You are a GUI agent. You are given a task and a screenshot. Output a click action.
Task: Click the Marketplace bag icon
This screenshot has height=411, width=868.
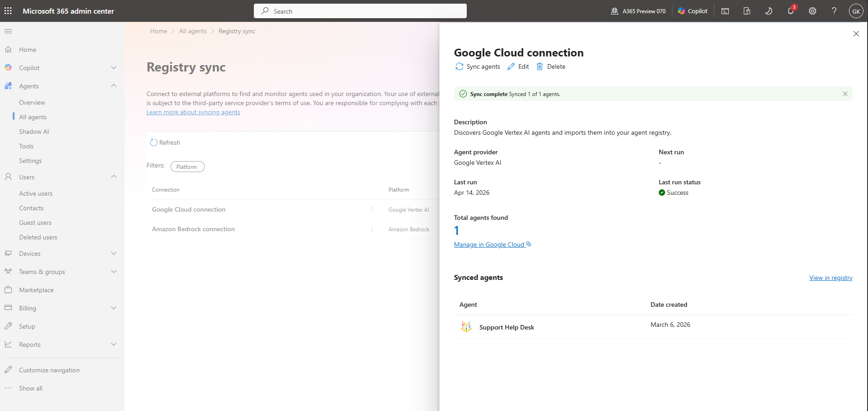click(x=8, y=290)
